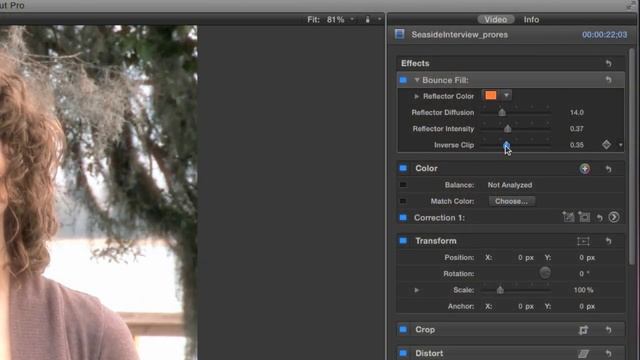Click the Scale value 100 %
This screenshot has width=640, height=360.
583,290
